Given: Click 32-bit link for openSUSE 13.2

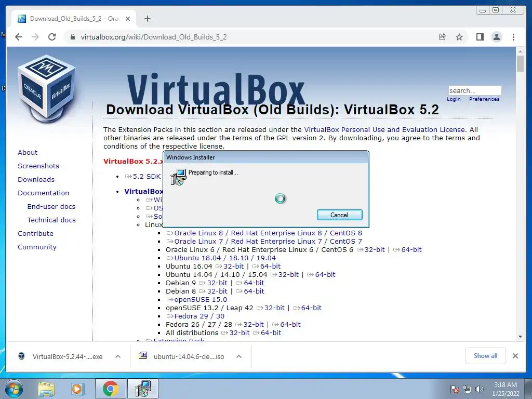Looking at the screenshot, I should [271, 308].
